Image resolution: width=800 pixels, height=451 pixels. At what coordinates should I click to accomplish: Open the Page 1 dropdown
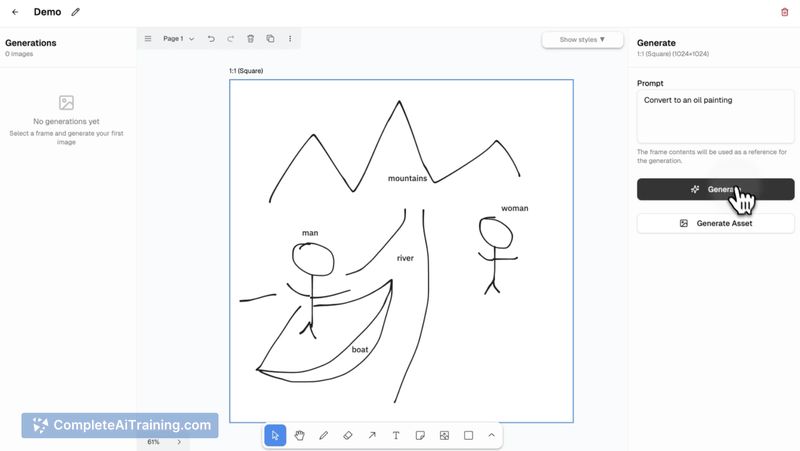pos(179,39)
